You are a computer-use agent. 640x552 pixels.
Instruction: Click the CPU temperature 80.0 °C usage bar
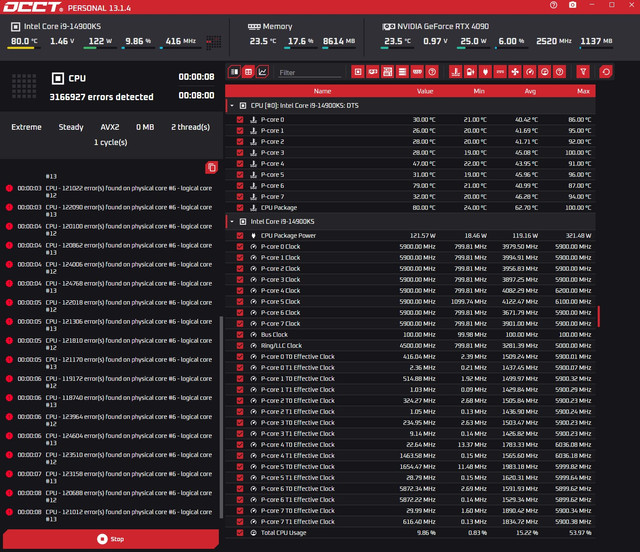point(24,48)
